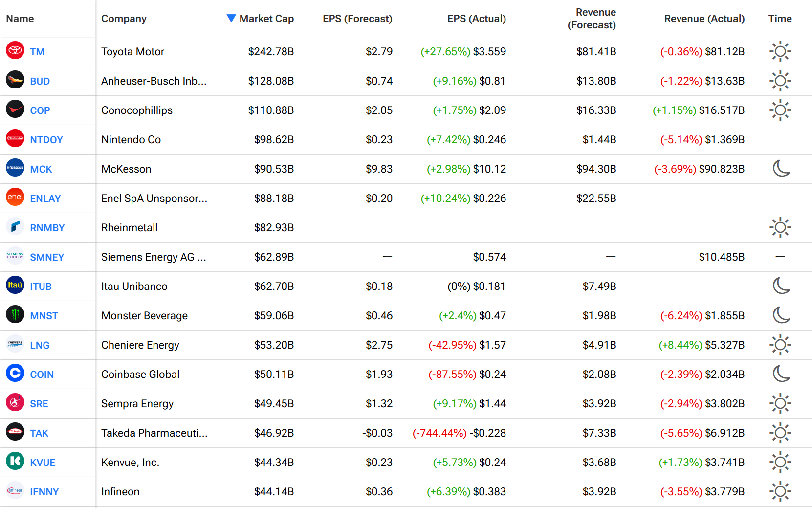This screenshot has height=508, width=812.
Task: Sort by Revenue (Forecast) column header
Action: click(x=592, y=19)
